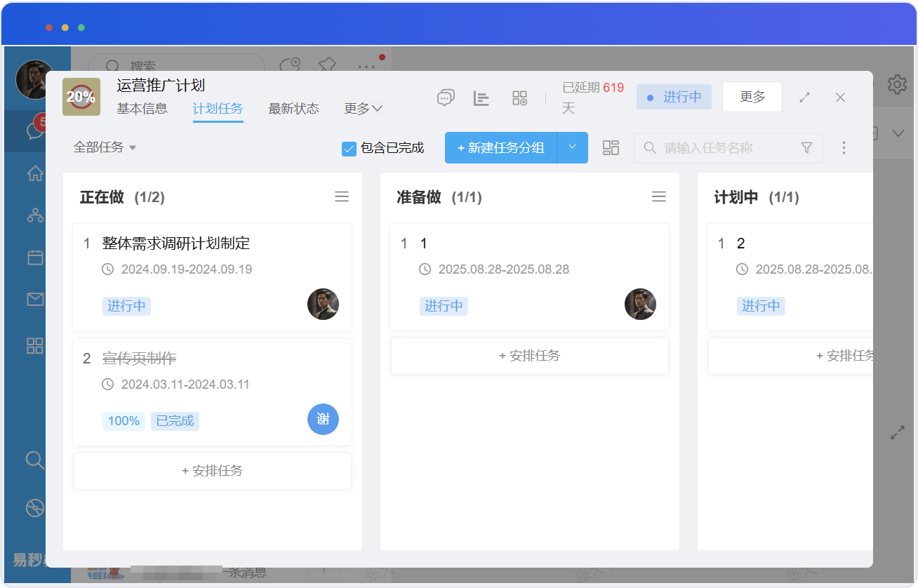This screenshot has height=588, width=918.
Task: Switch task board layout view icon
Action: click(611, 147)
